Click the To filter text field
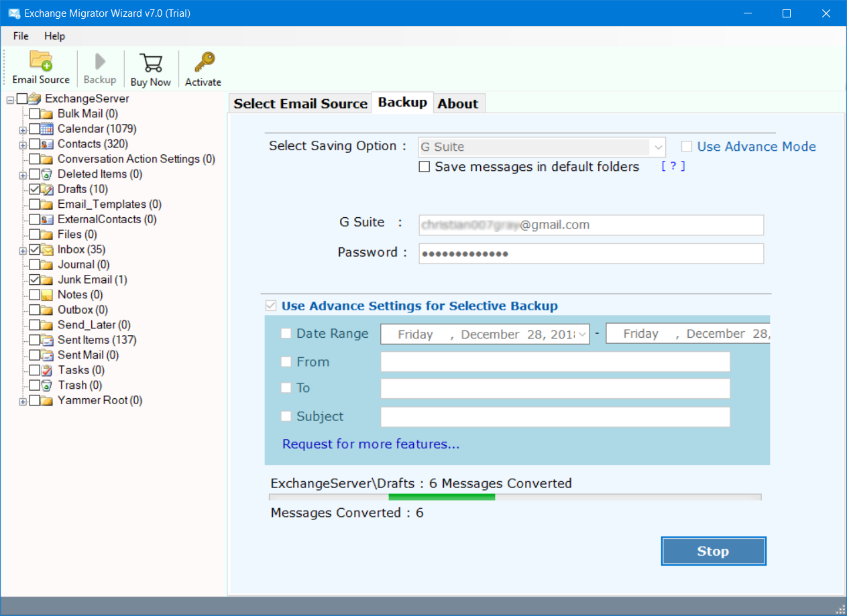 [555, 389]
